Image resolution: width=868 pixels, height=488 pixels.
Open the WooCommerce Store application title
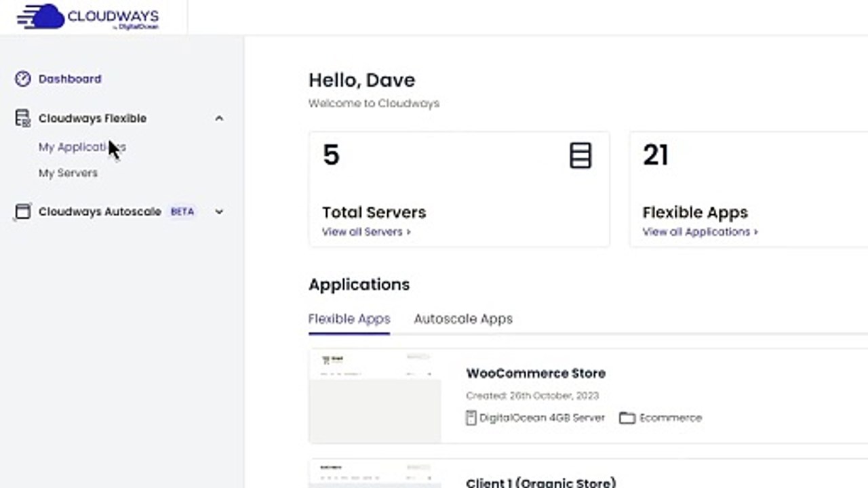click(536, 373)
